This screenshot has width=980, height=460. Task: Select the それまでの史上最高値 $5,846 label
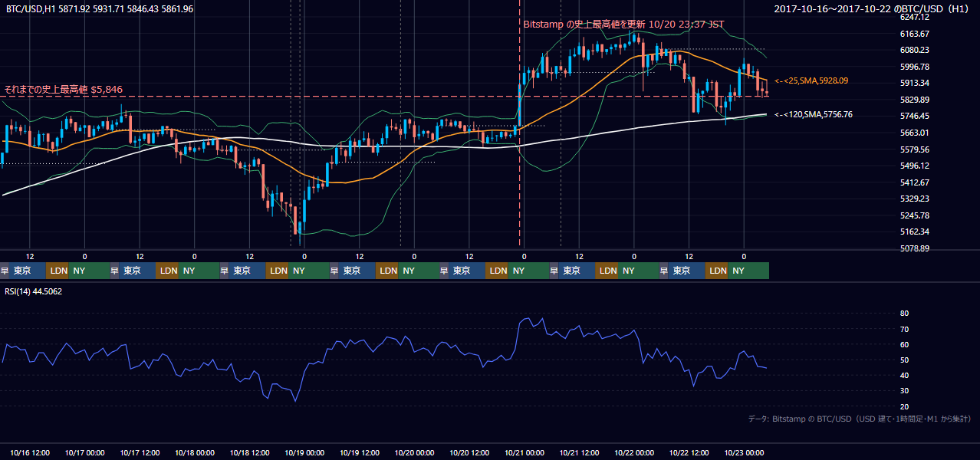[63, 89]
